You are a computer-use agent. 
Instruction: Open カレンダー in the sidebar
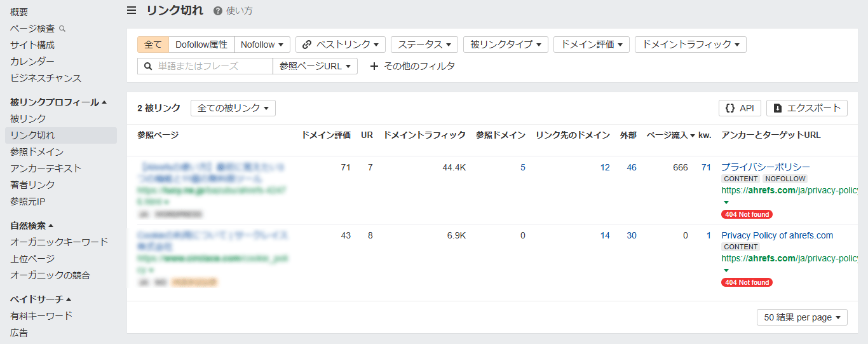coord(32,62)
